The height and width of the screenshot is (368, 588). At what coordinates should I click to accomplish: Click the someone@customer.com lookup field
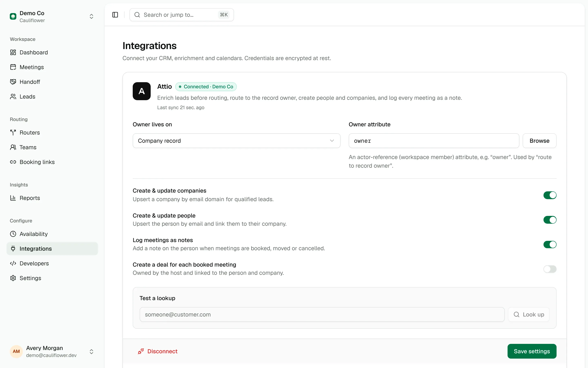tap(322, 314)
